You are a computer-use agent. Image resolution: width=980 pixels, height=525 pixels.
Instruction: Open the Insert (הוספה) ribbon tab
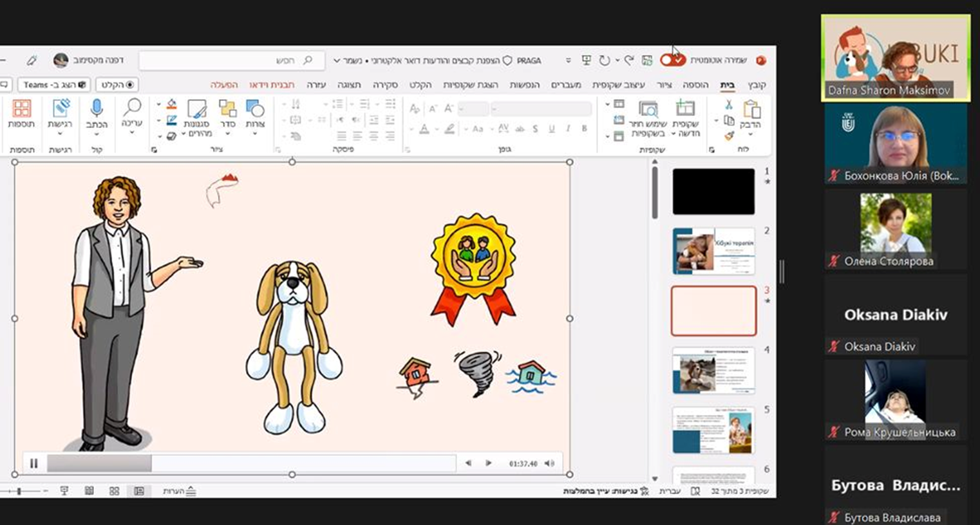click(x=695, y=85)
